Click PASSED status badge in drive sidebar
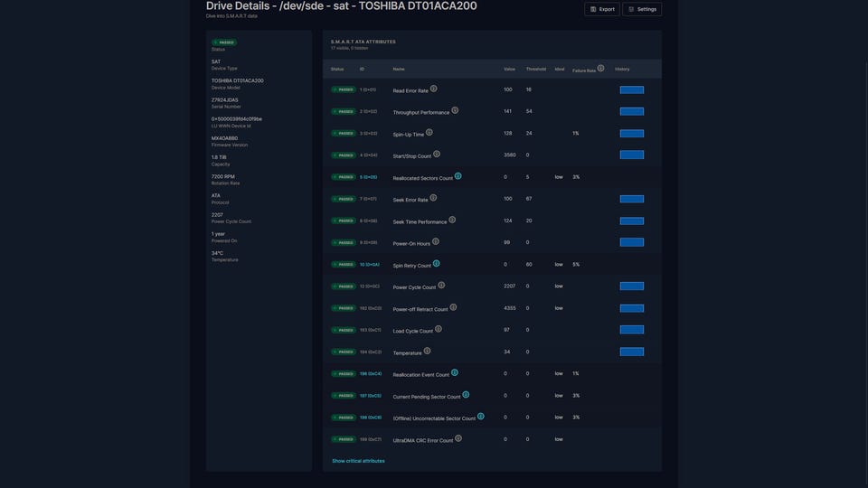This screenshot has height=488, width=868. pyautogui.click(x=224, y=42)
